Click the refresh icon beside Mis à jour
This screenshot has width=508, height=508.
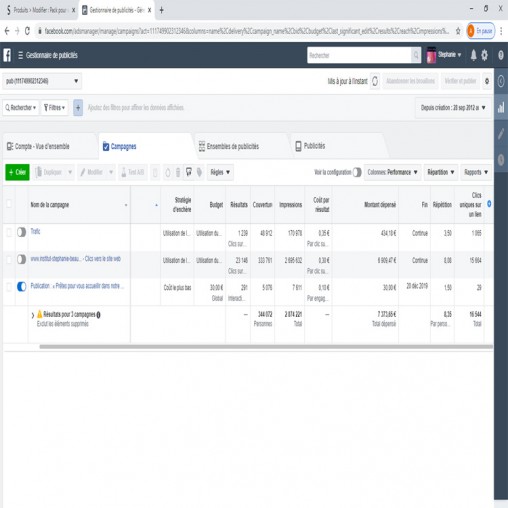(x=375, y=81)
